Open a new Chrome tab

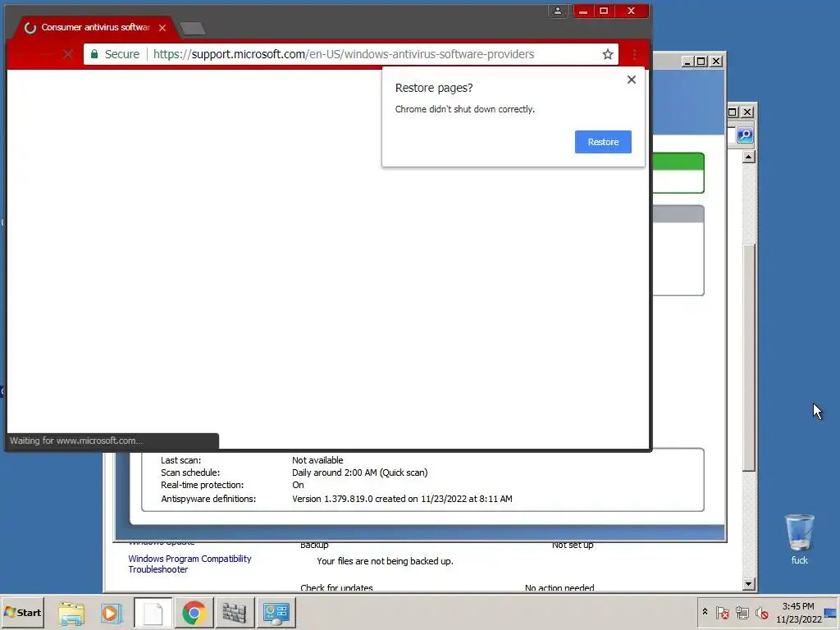[x=192, y=29]
